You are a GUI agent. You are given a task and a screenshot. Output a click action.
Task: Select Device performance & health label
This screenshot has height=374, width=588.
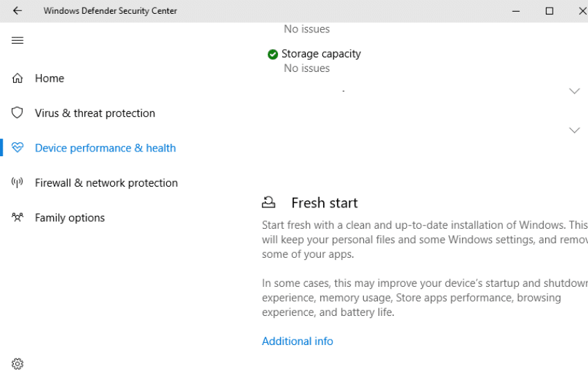point(105,148)
